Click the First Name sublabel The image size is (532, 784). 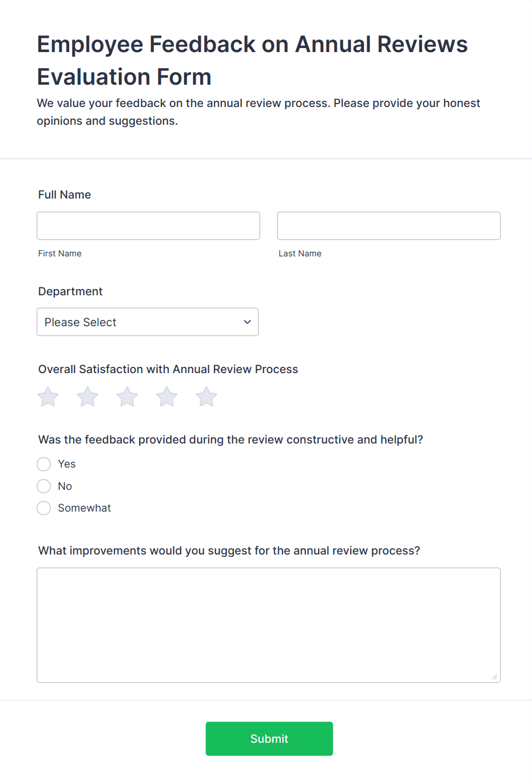coord(59,253)
